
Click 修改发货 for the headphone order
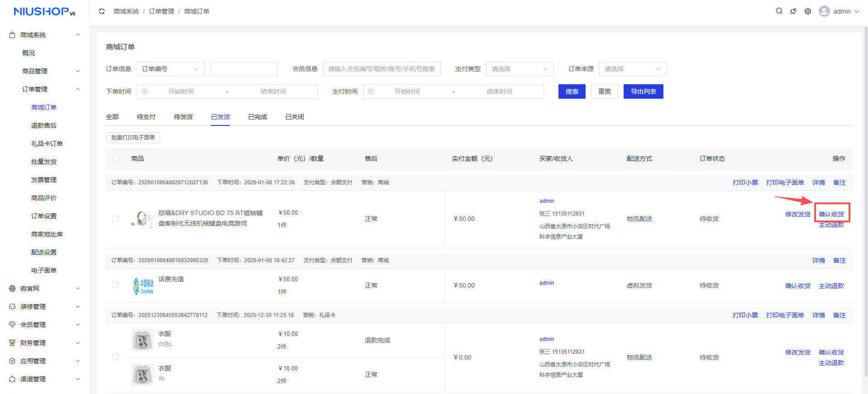(798, 214)
